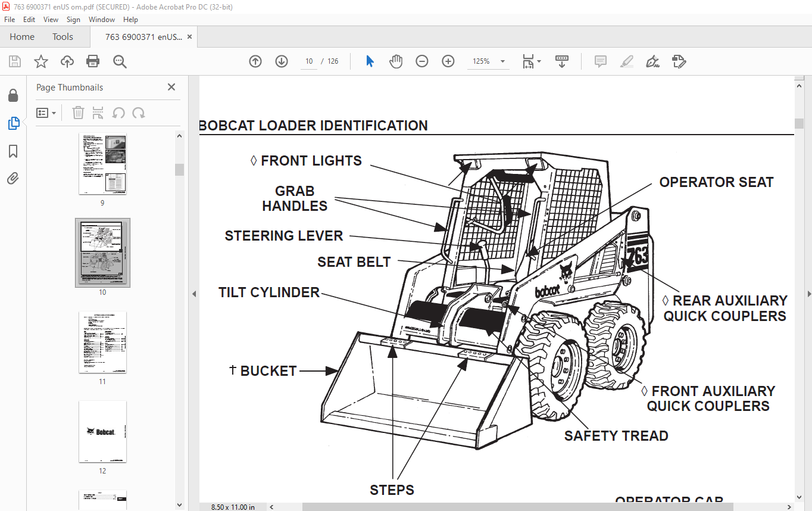This screenshot has height=511, width=812.
Task: Click the total page count 126
Action: point(333,61)
